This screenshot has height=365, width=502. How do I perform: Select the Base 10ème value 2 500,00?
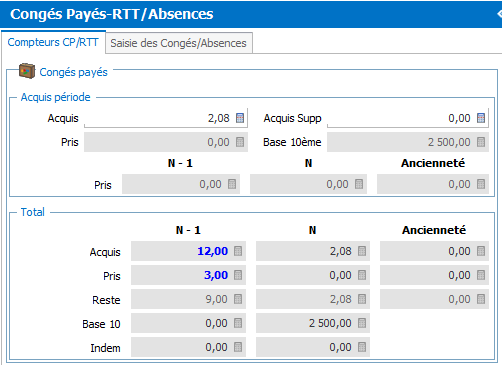(449, 142)
